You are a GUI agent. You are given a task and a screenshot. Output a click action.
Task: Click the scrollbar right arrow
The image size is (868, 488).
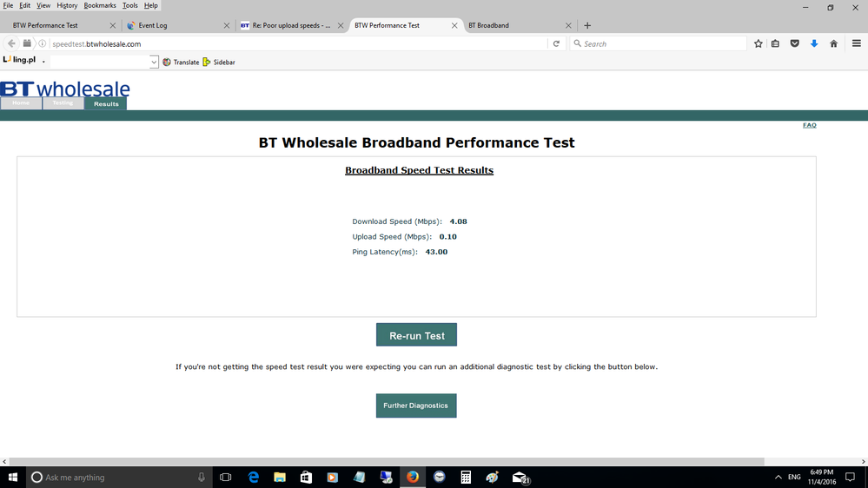click(863, 461)
